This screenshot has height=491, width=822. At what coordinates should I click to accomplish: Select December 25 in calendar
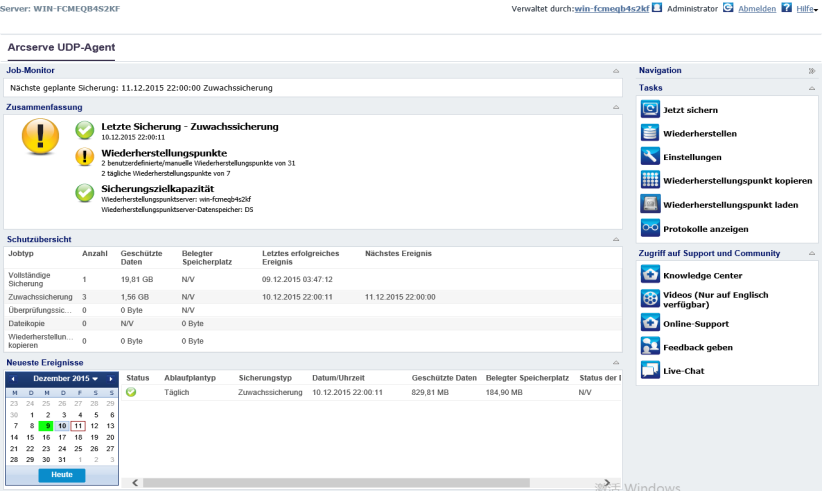point(78,449)
